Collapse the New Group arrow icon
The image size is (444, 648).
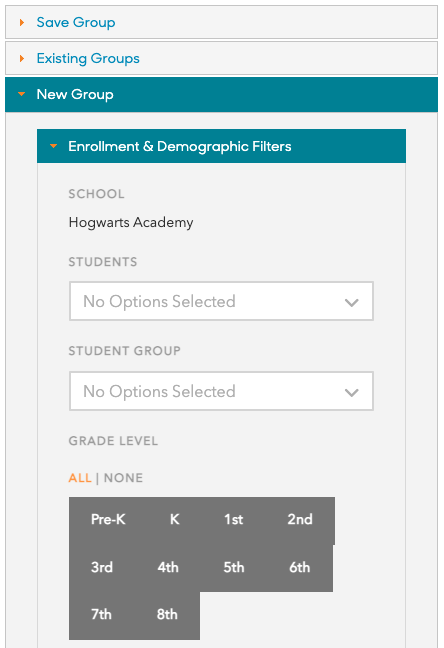tap(21, 94)
